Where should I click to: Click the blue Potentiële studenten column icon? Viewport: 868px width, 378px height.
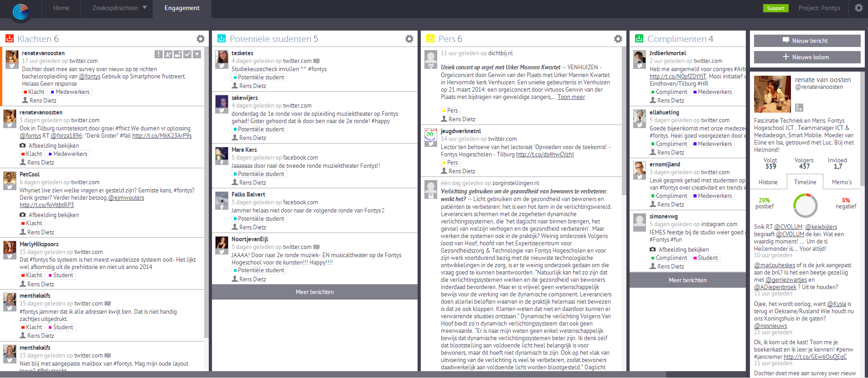click(222, 38)
